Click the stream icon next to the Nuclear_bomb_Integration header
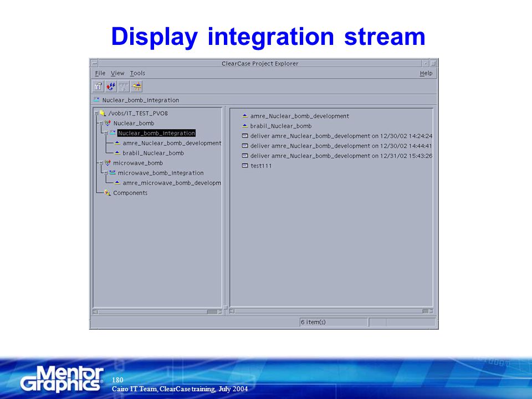The width and height of the screenshot is (532, 399). pos(96,100)
